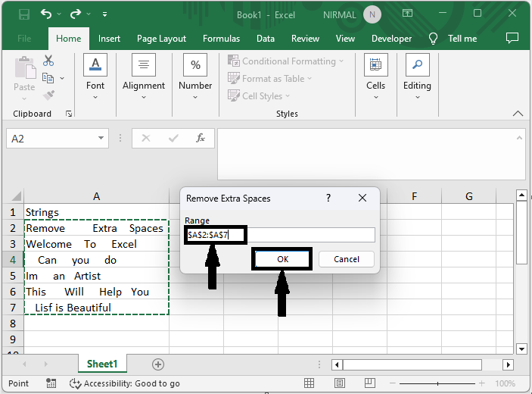The height and width of the screenshot is (394, 532).
Task: Click the Cut scissors icon
Action: click(48, 61)
